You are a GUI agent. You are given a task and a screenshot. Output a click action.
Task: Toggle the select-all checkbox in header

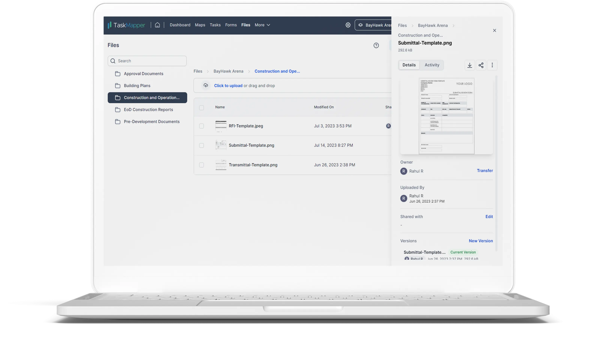[x=201, y=108]
